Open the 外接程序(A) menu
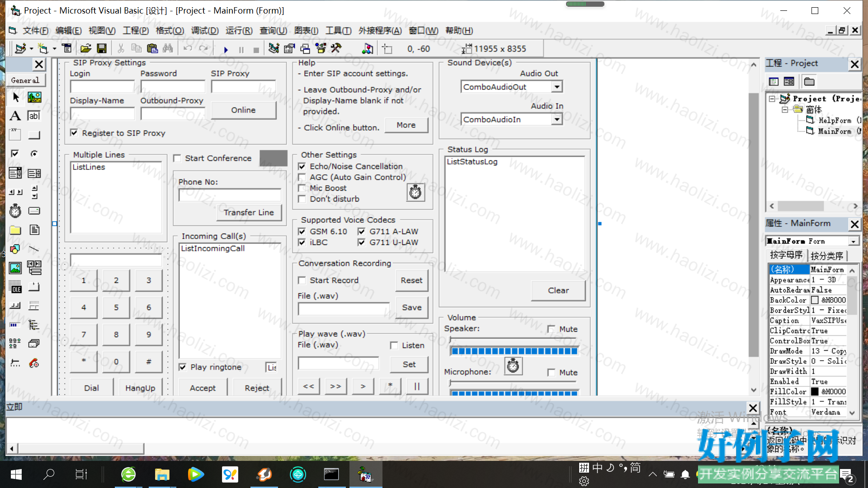 [380, 30]
